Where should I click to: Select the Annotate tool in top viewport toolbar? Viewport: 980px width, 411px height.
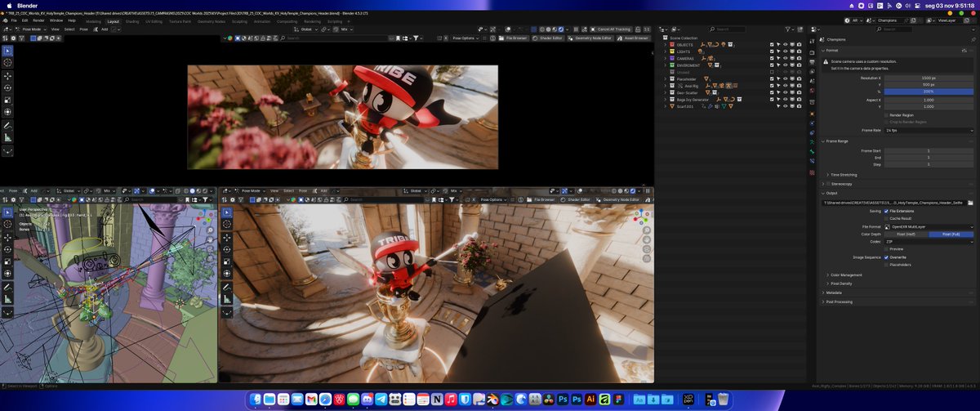[x=8, y=126]
